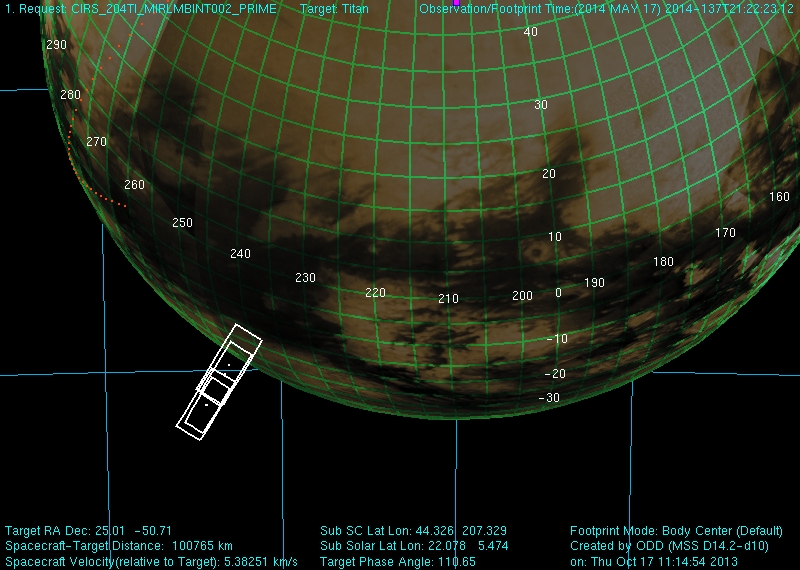Click the longitude label 210
The width and height of the screenshot is (800, 570).
pyautogui.click(x=448, y=299)
